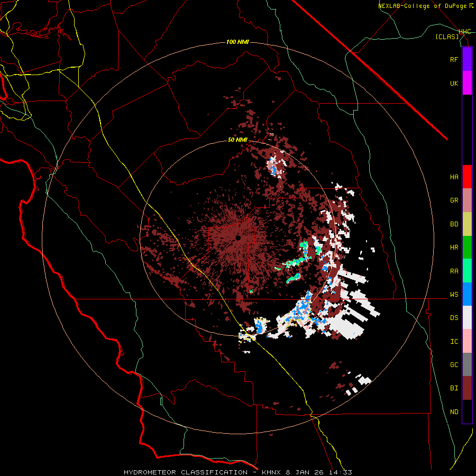This screenshot has width=476, height=476.
Task: Click the DS legend label
Action: (454, 318)
